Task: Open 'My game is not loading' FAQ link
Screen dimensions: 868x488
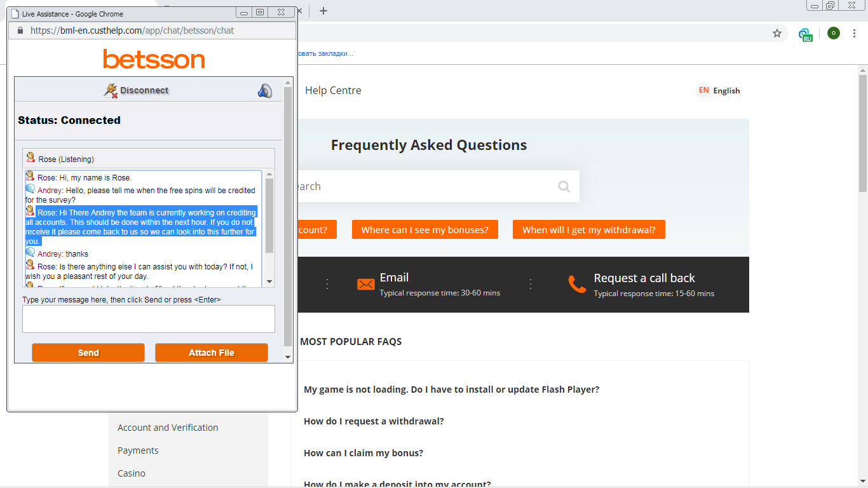Action: 451,390
